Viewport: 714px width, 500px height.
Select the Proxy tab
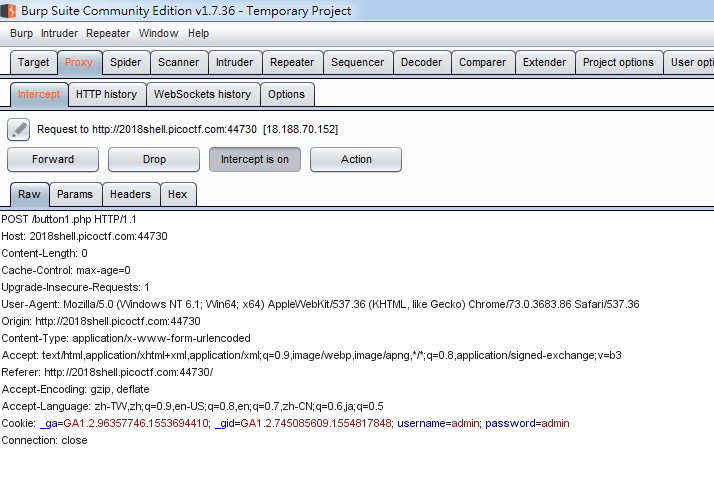pos(79,62)
